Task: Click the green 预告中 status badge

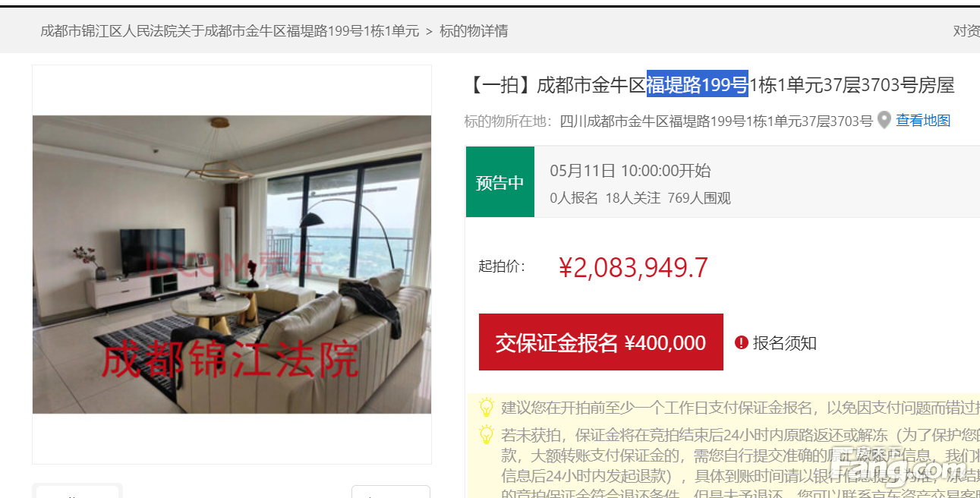Action: [499, 182]
